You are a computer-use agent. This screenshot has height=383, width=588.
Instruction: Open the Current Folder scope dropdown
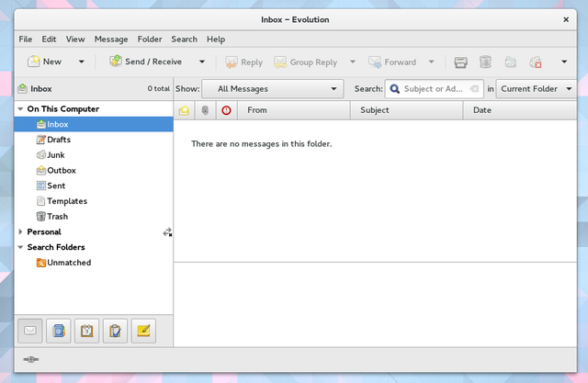click(537, 89)
